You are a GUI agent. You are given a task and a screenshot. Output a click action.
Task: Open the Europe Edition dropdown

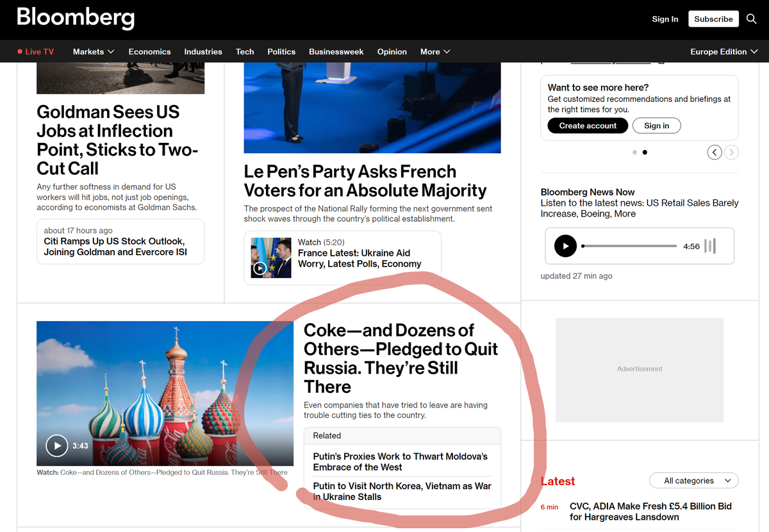[x=724, y=51]
